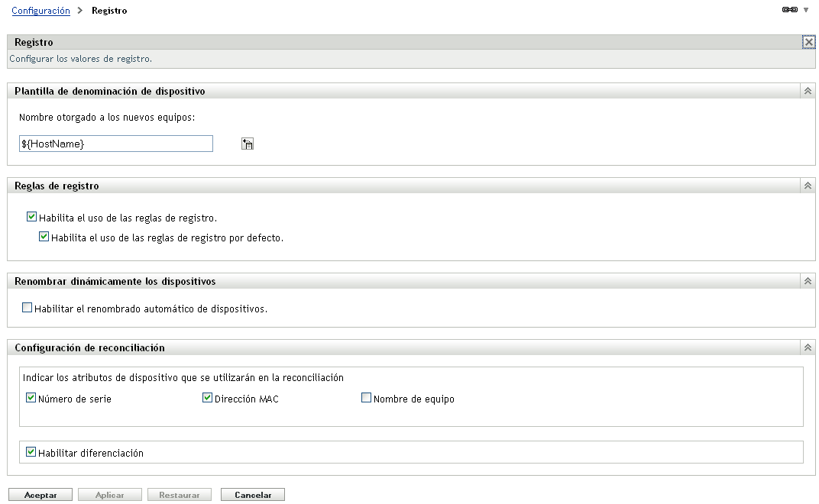Image resolution: width=819 pixels, height=504 pixels.
Task: Collapse the Renombrar dinámicamente los dispositivos section
Action: click(808, 281)
